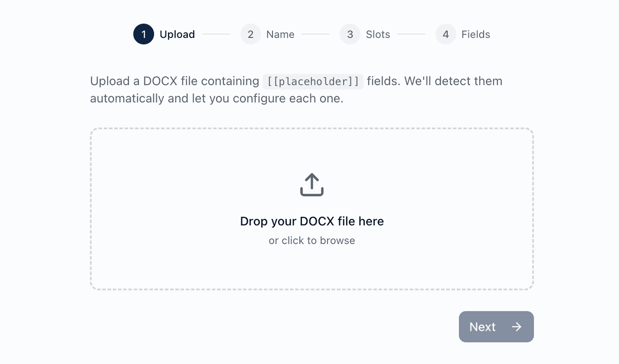Click the connector line between Upload and Name
Image resolution: width=619 pixels, height=364 pixels.
(216, 34)
